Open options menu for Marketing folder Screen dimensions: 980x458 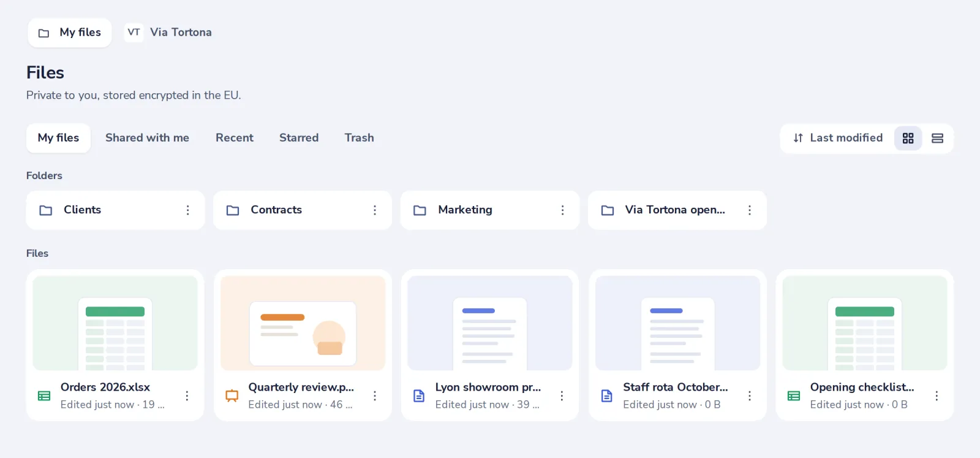coord(562,210)
